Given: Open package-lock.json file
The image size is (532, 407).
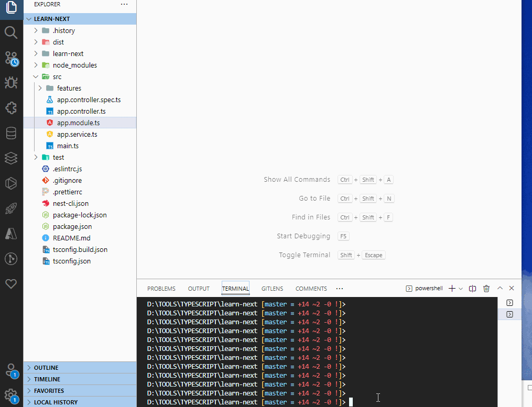Looking at the screenshot, I should (x=80, y=215).
